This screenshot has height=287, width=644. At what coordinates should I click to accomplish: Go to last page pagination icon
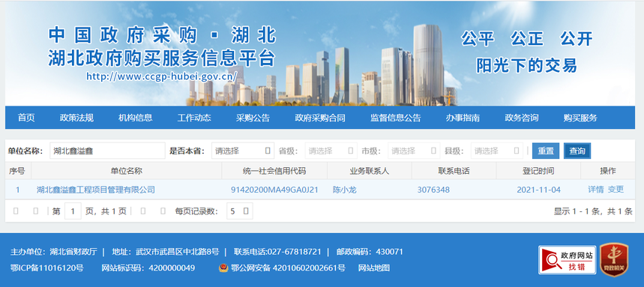tap(163, 211)
